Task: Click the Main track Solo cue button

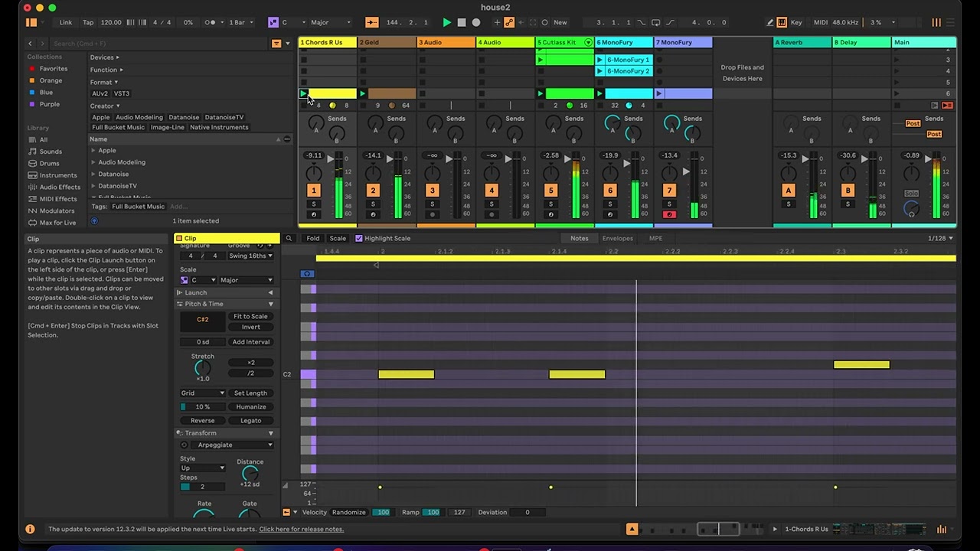Action: 911,194
